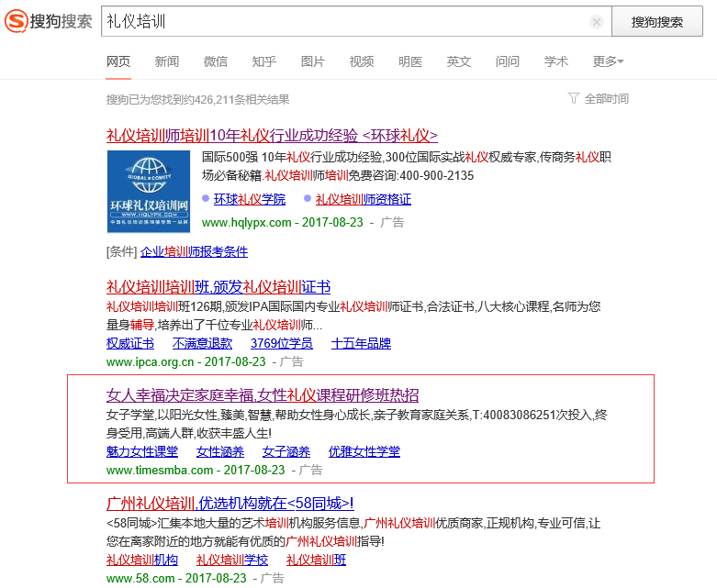717x588 pixels.
Task: Switch to the 新闻 tab
Action: click(x=167, y=61)
